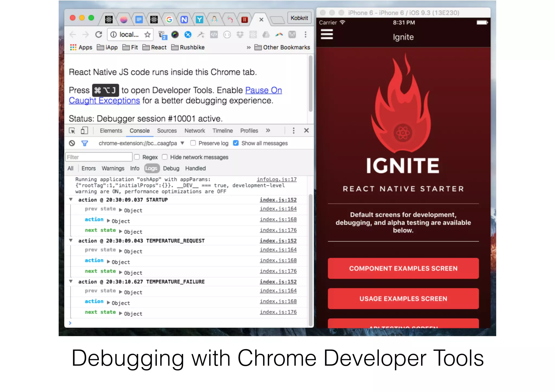Clear the console log
Image resolution: width=555 pixels, height=392 pixels.
pyautogui.click(x=72, y=143)
